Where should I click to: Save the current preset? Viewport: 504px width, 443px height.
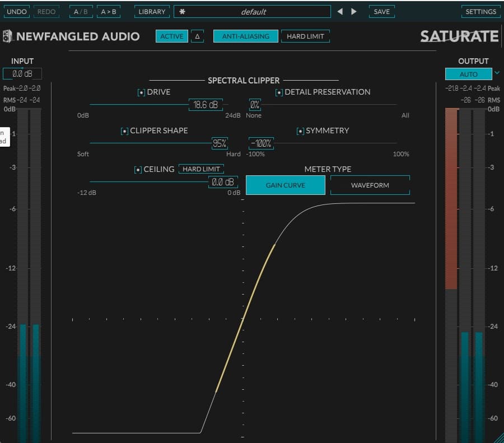click(x=381, y=11)
